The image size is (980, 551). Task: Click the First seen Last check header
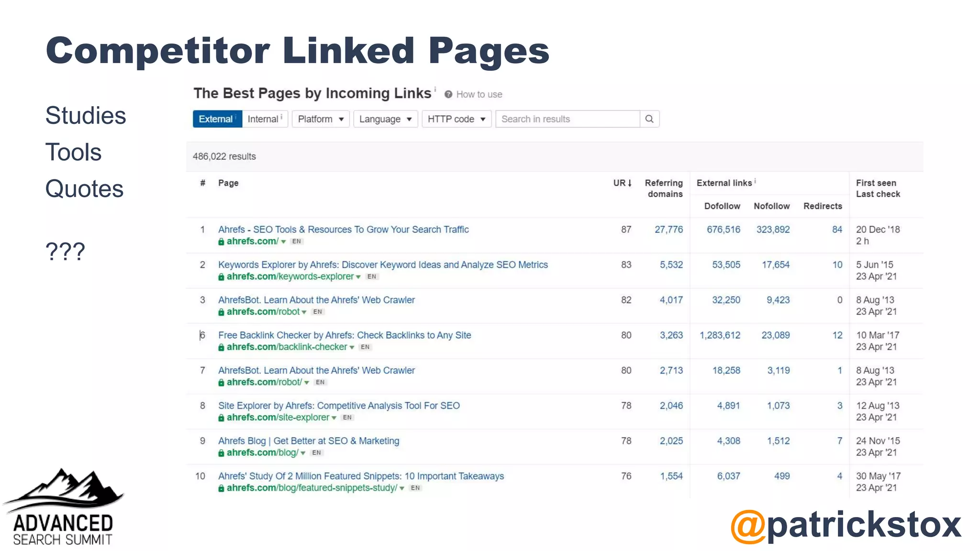point(878,188)
